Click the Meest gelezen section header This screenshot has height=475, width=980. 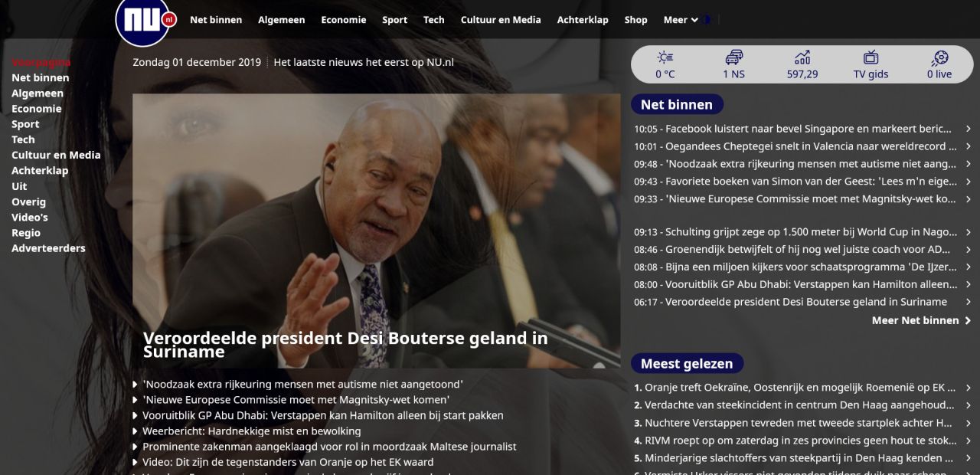point(687,364)
